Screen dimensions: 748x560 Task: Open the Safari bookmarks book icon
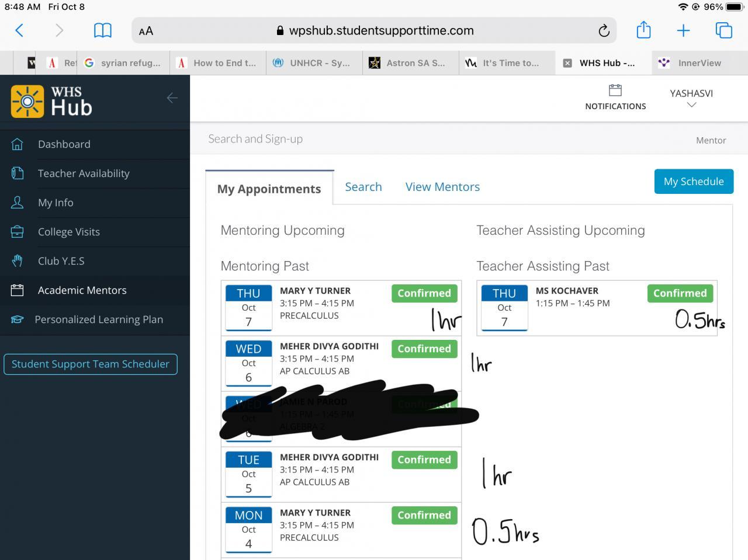pos(103,30)
